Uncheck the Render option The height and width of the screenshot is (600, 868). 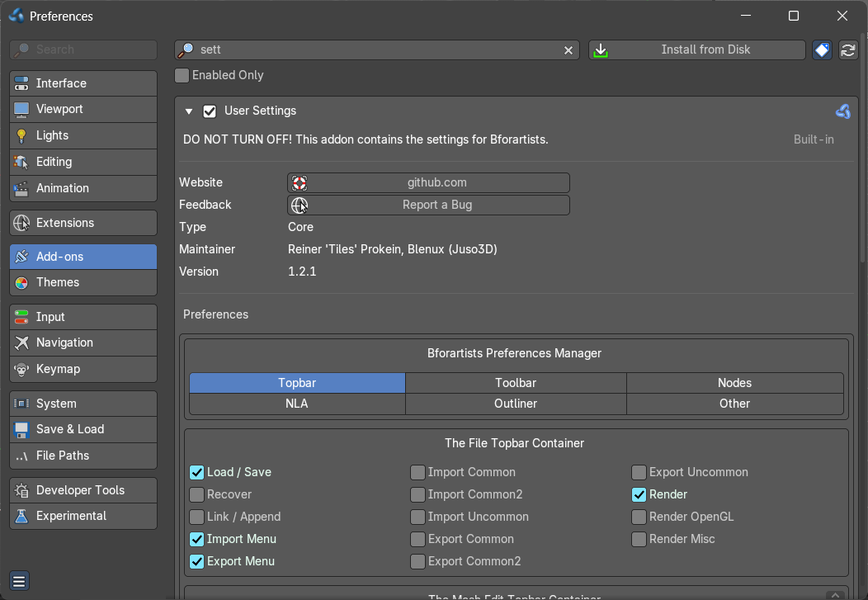click(639, 494)
